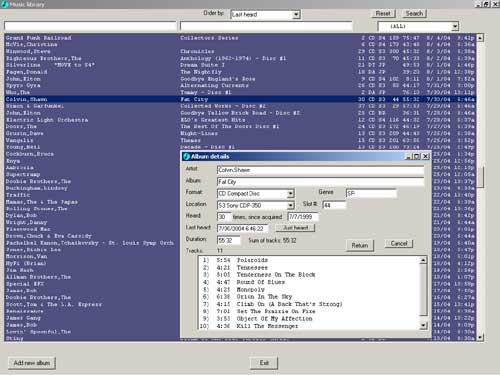Open the Order by dropdown showing Last heard
This screenshot has height=375, width=500.
(x=296, y=15)
